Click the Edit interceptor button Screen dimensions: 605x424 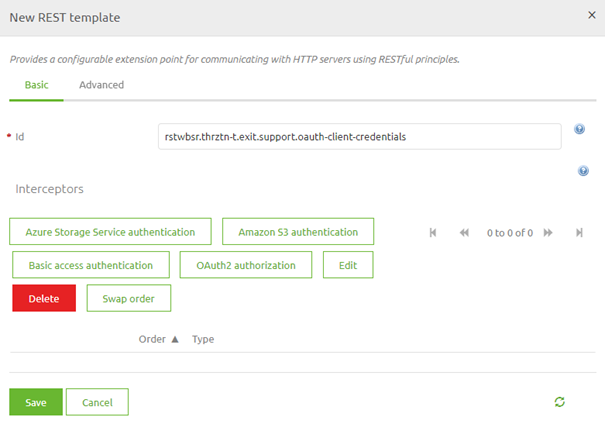point(348,265)
